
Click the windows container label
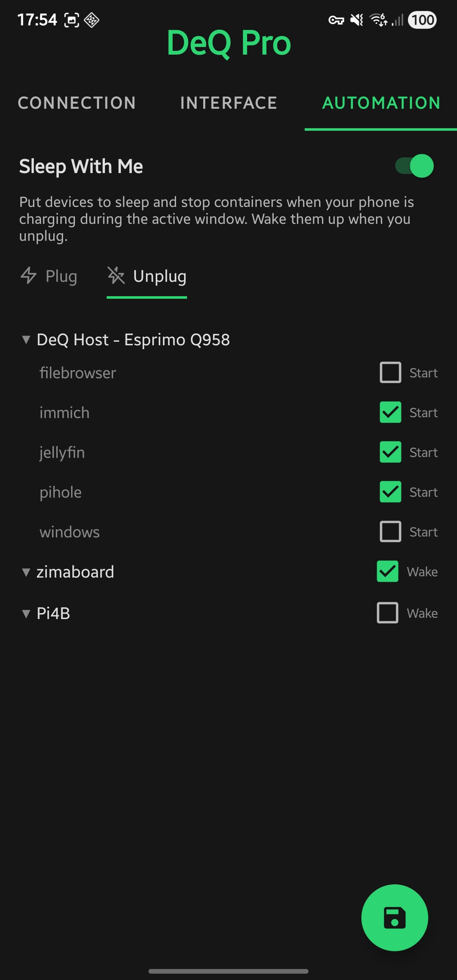click(70, 532)
